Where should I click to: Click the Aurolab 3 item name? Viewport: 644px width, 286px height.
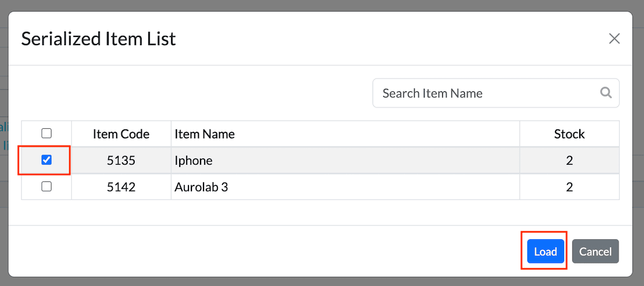pyautogui.click(x=201, y=187)
